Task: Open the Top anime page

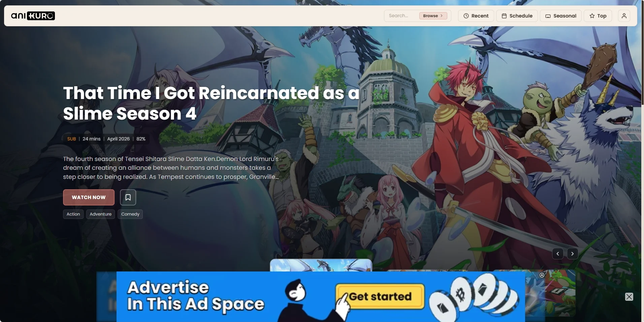Action: (x=598, y=16)
